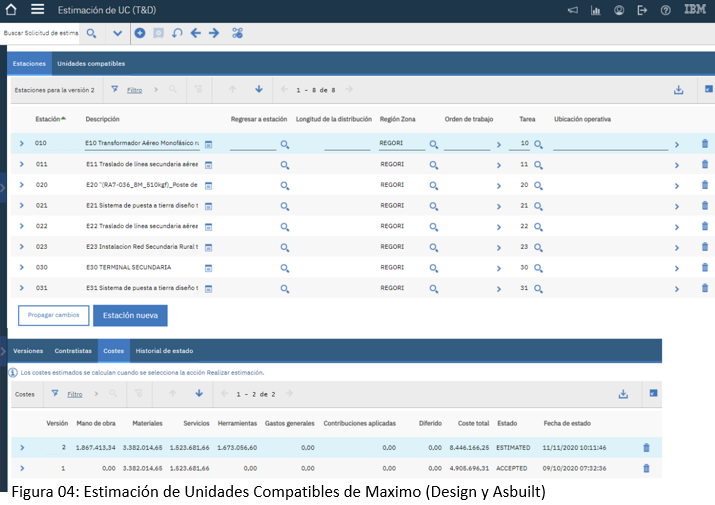Image resolution: width=715 pixels, height=505 pixels.
Task: Click Filtro link in Costes table
Action: pyautogui.click(x=75, y=395)
